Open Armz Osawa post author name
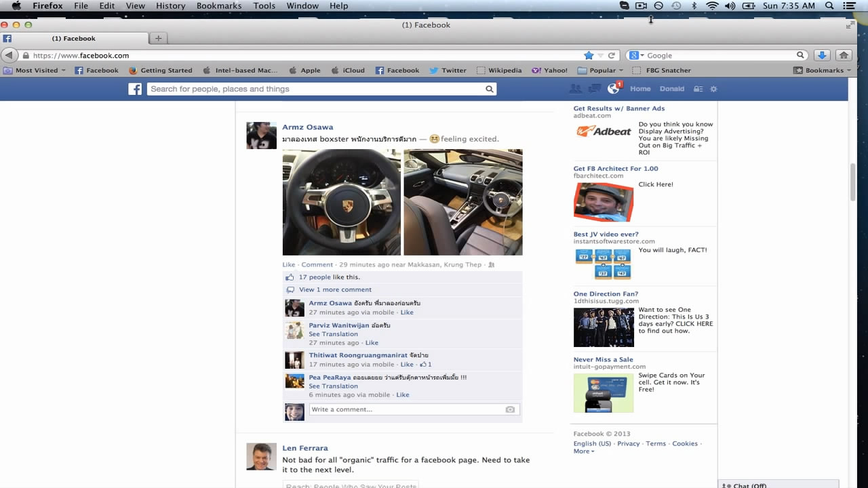868x488 pixels. [308, 127]
